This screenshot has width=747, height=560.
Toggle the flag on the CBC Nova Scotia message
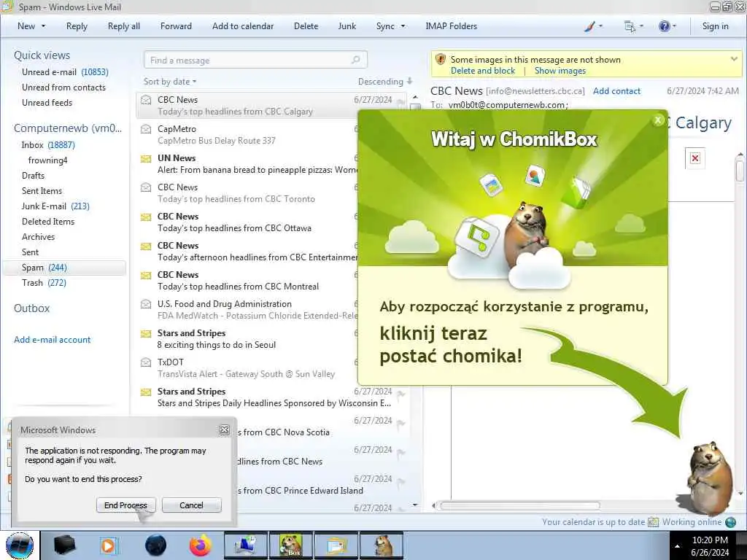pos(400,423)
